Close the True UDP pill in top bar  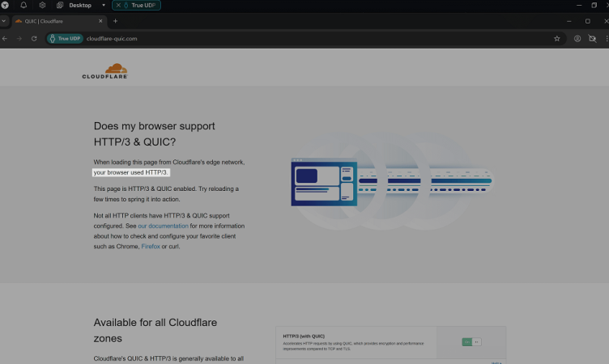pyautogui.click(x=118, y=5)
